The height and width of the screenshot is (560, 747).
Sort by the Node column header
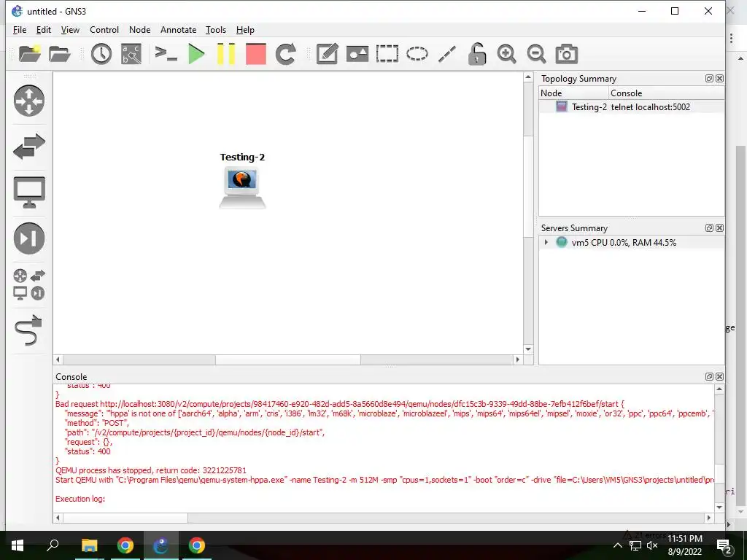[573, 93]
